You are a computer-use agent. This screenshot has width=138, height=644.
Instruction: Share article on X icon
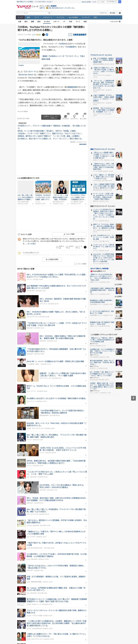tap(43, 35)
